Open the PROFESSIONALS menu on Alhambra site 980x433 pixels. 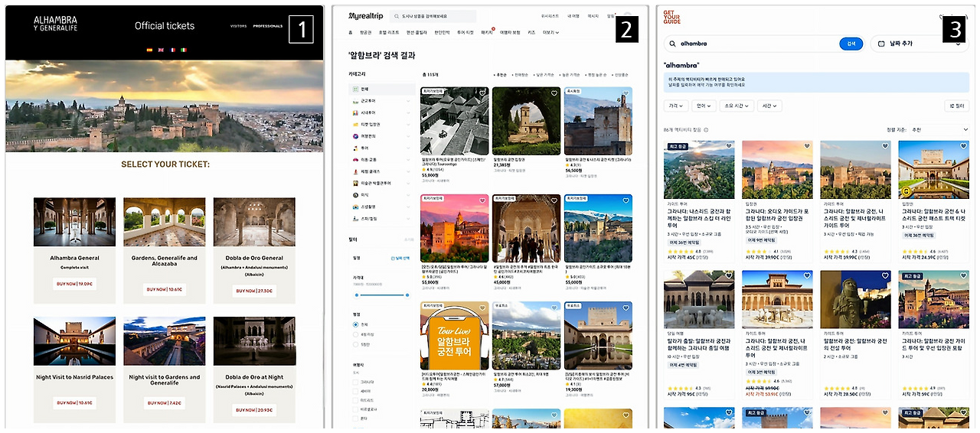tap(268, 26)
